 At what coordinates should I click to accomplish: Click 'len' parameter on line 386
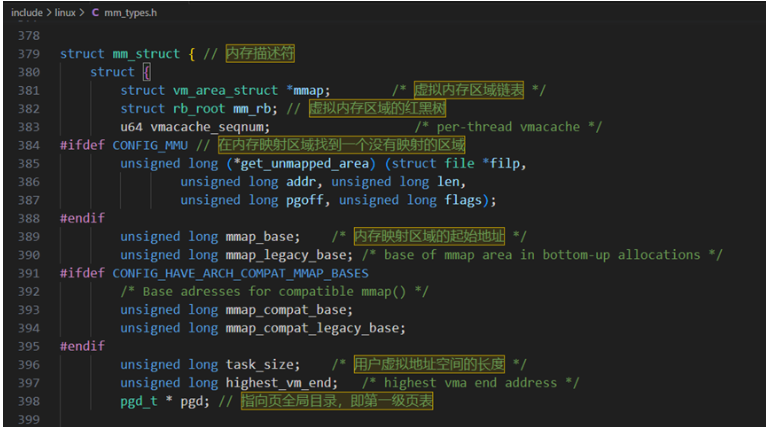click(448, 182)
